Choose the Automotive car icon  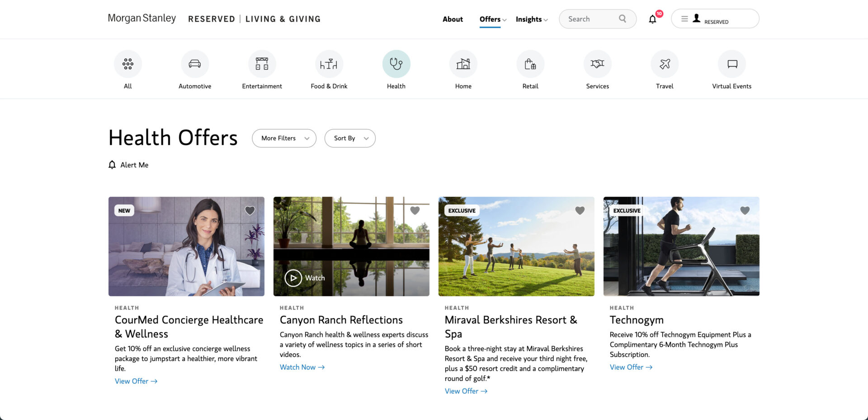point(195,64)
